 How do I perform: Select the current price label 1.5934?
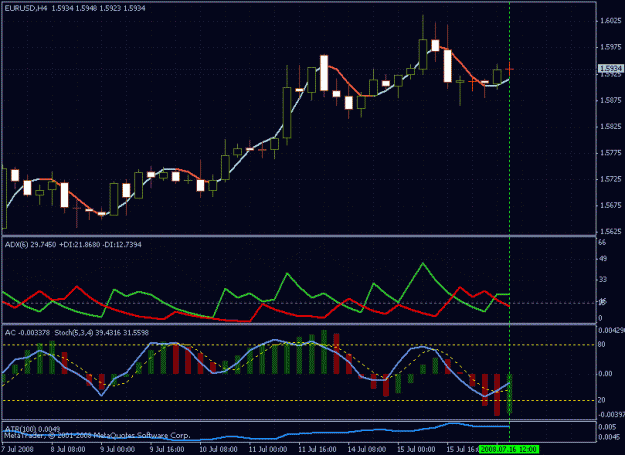[x=611, y=69]
